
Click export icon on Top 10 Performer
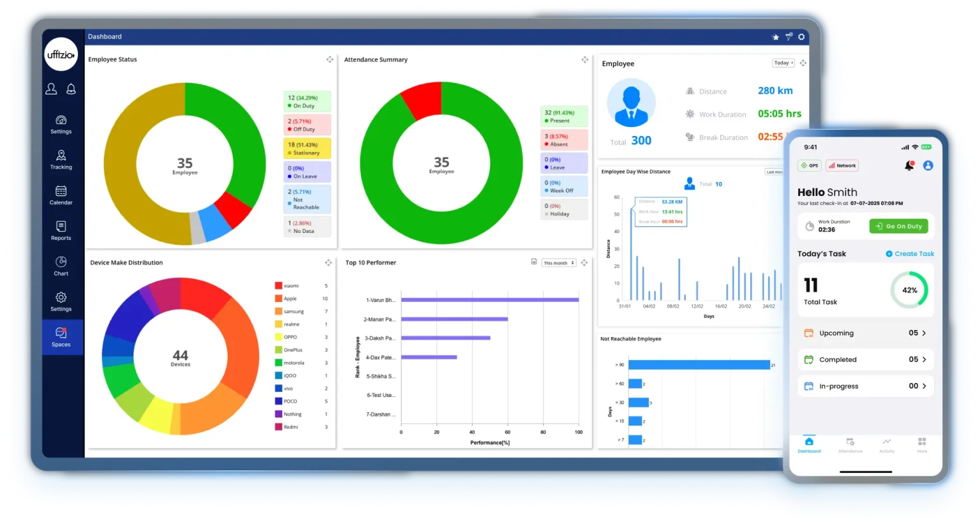(534, 262)
